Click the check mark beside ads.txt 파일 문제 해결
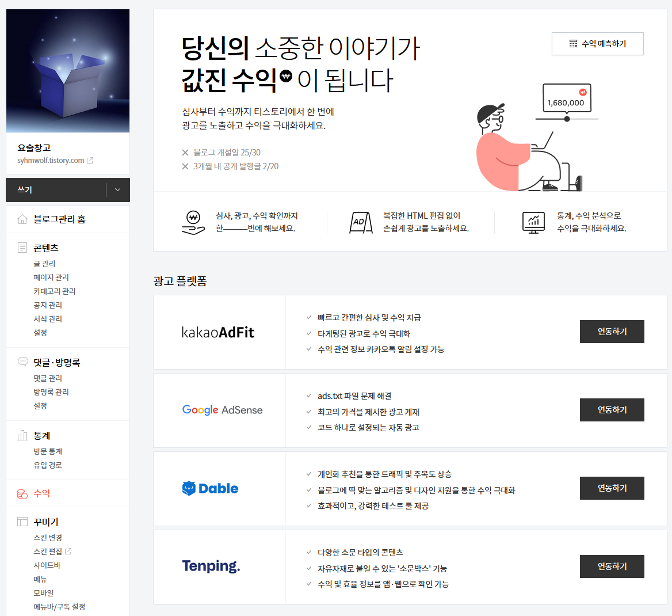 click(x=308, y=396)
